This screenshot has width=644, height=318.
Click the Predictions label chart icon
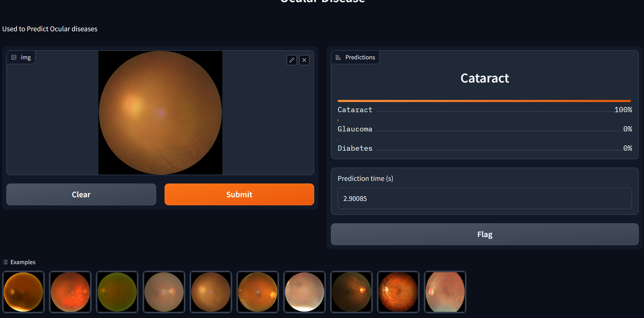click(x=338, y=57)
